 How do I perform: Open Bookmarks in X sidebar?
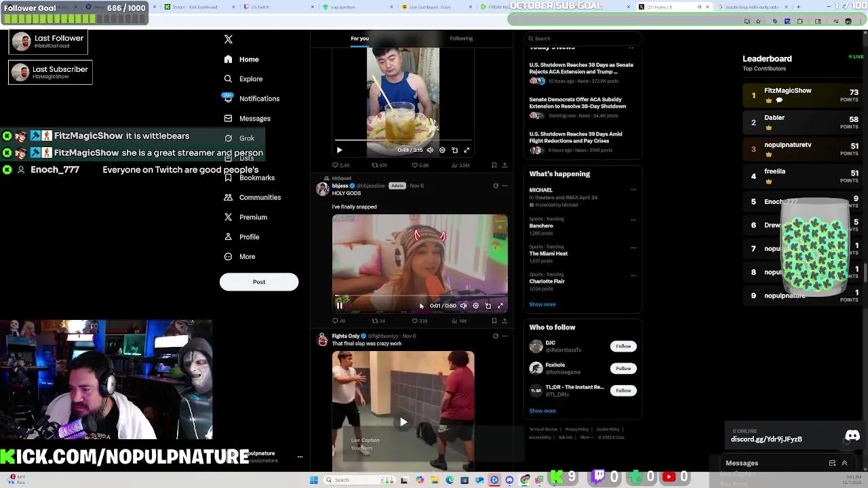[x=249, y=178]
